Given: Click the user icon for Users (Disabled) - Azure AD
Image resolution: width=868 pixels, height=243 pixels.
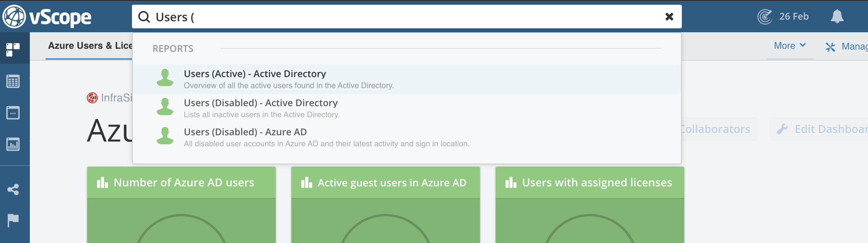Looking at the screenshot, I should tap(165, 136).
